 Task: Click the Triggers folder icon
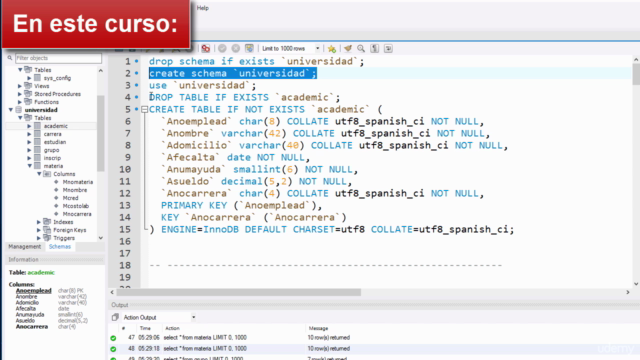coord(47,238)
